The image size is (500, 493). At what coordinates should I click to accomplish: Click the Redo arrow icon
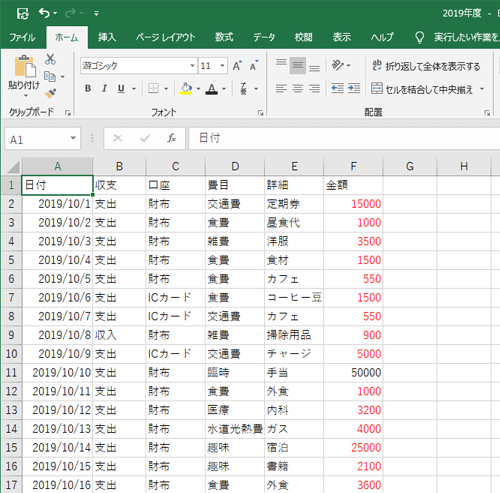tap(71, 13)
